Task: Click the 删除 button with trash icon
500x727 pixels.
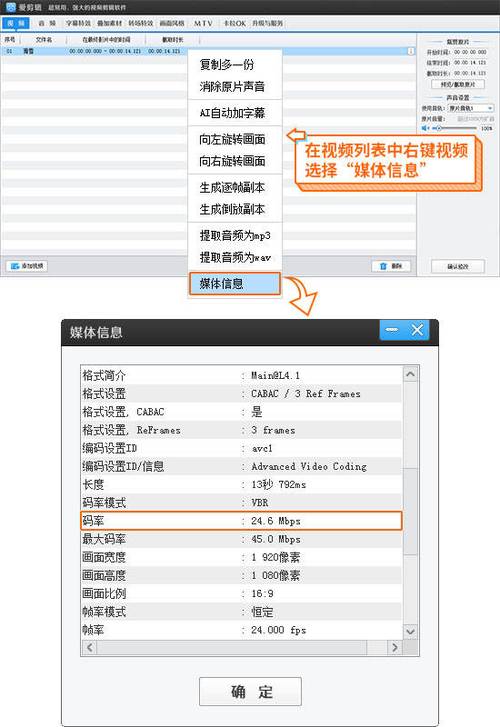Action: [391, 266]
